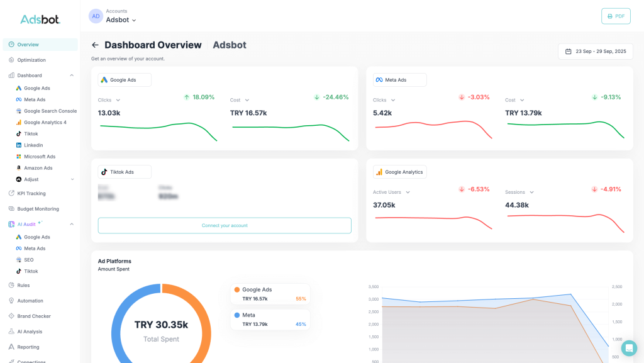644x363 pixels.
Task: Collapse the AI Audit sidebar section
Action: 72,224
